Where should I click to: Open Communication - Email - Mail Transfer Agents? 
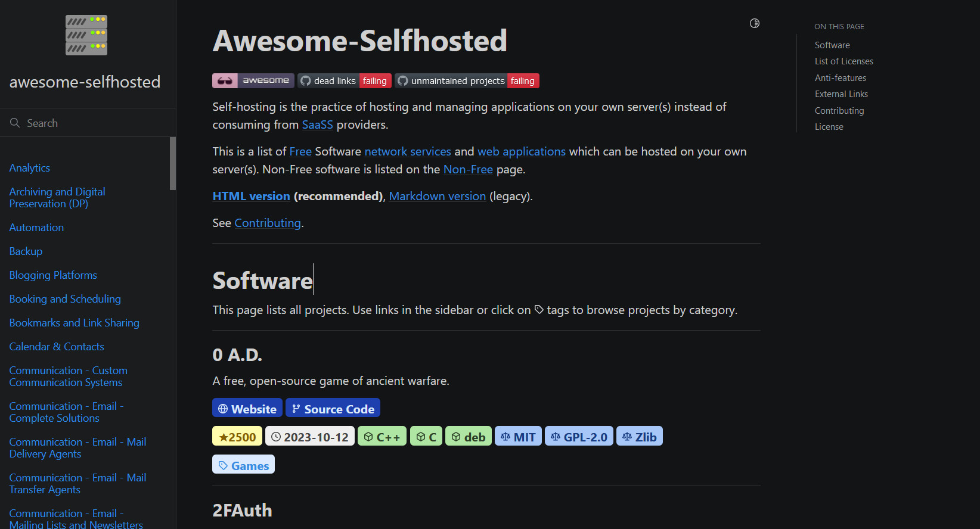(x=77, y=484)
